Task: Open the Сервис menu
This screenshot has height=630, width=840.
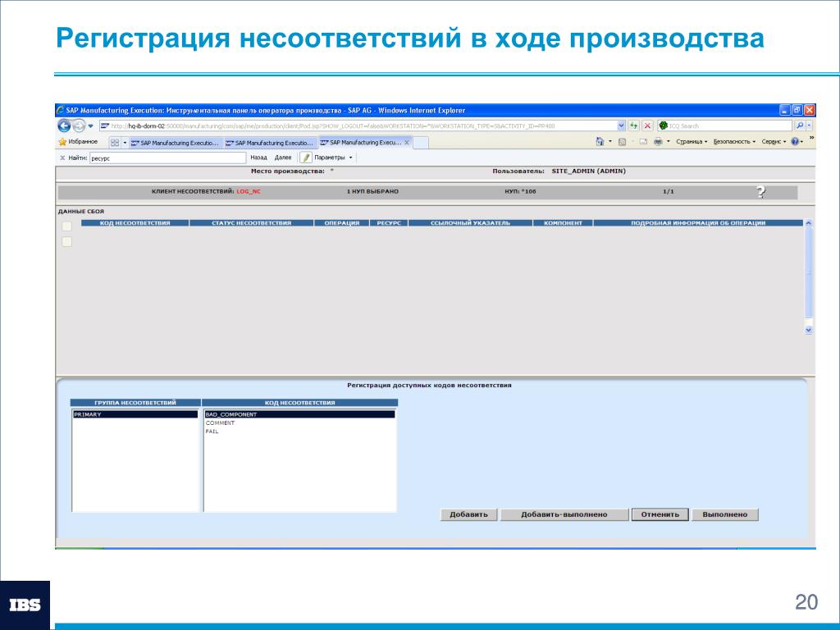Action: pyautogui.click(x=774, y=142)
